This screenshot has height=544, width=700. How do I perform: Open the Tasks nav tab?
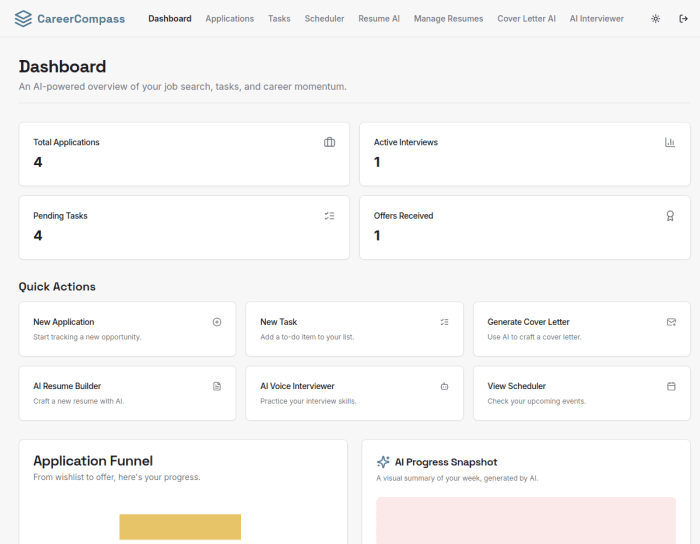pyautogui.click(x=279, y=19)
